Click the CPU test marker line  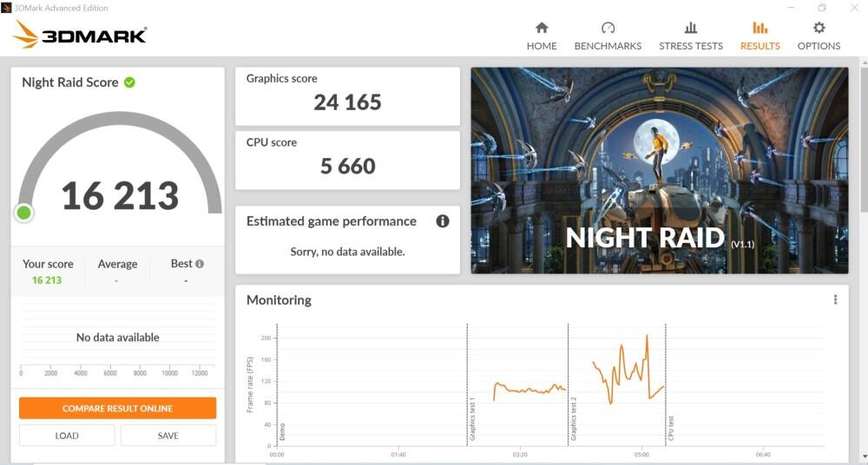tap(666, 384)
